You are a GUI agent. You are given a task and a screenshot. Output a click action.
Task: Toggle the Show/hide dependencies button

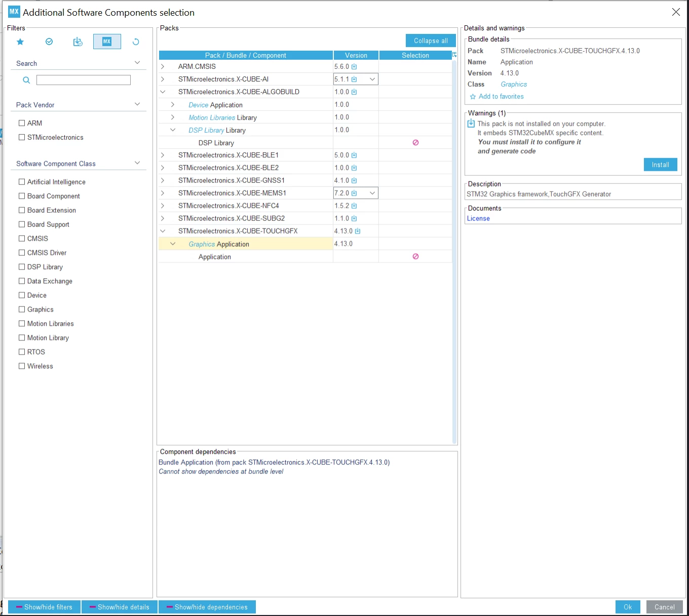coord(207,607)
